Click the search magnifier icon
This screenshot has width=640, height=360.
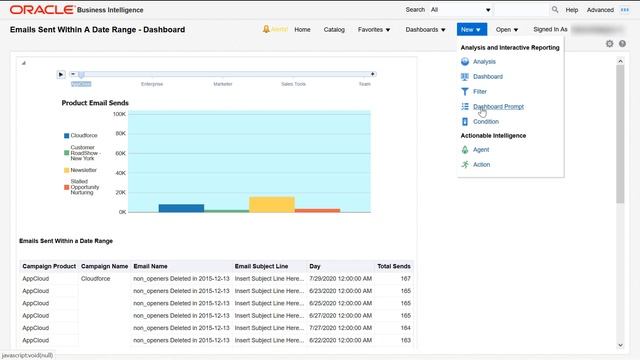pos(555,9)
